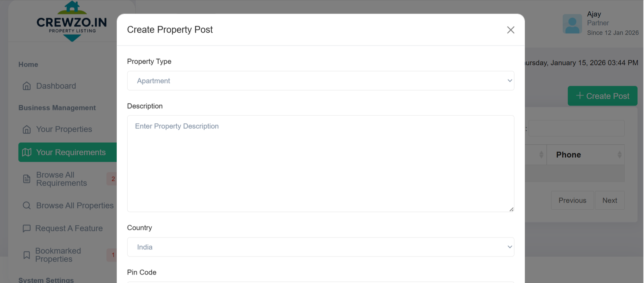Click the table search input field
Viewport: 644px width, 283px height.
click(576, 128)
